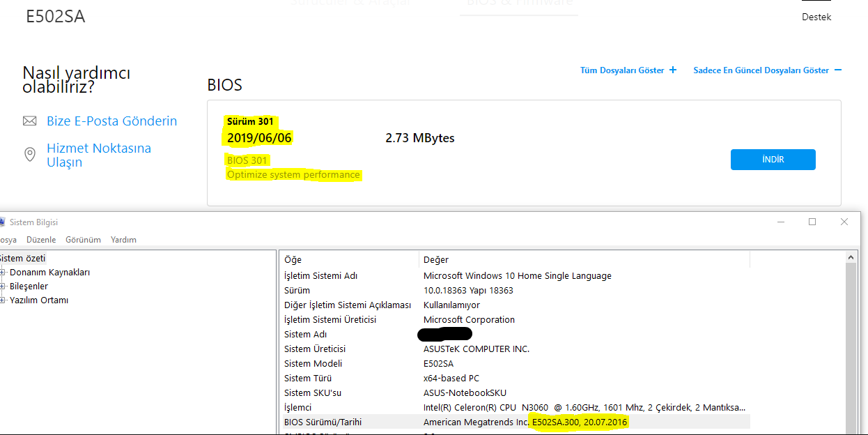Viewport: 868px width, 435px height.
Task: Click the Nasıl yardımcı olabiliriz? heading
Action: click(77, 80)
